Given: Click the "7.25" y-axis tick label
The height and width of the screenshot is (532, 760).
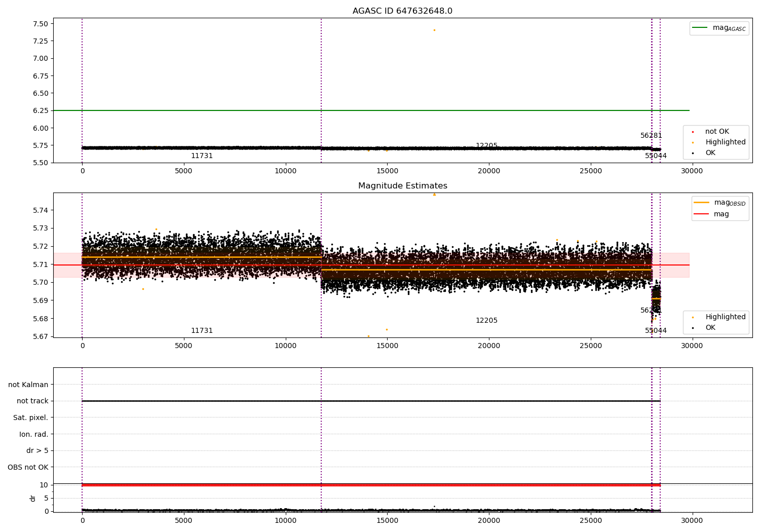Looking at the screenshot, I should (x=40, y=41).
